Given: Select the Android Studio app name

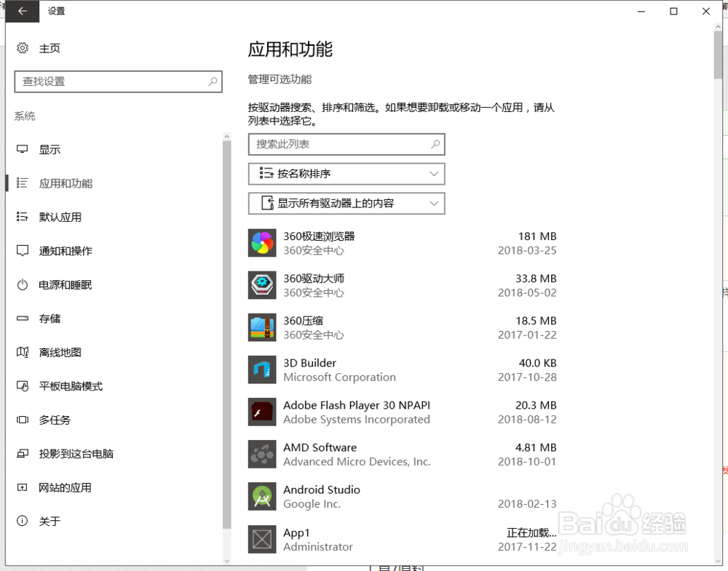Looking at the screenshot, I should coord(322,490).
